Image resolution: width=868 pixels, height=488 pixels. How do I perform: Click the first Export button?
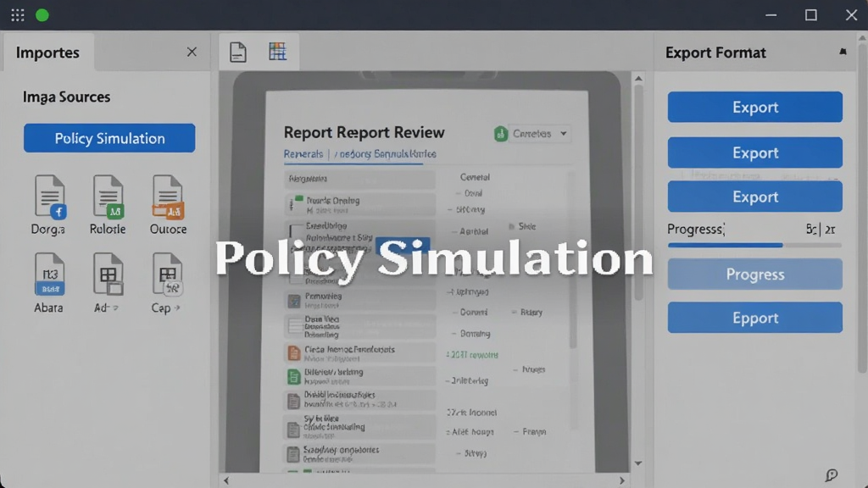[x=754, y=107]
